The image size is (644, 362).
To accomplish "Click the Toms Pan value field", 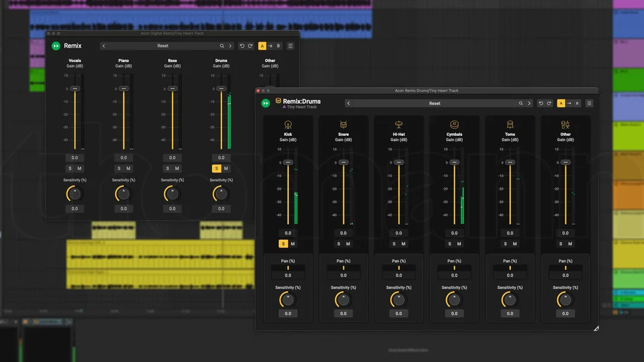I will [510, 275].
